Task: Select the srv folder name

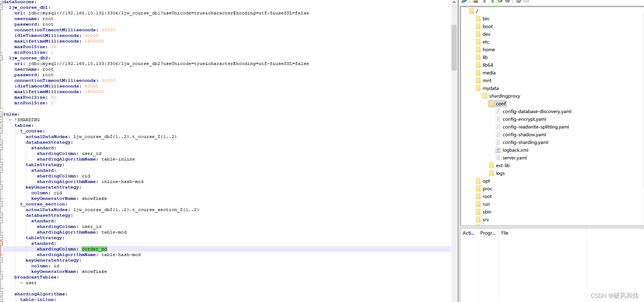Action: click(x=485, y=219)
